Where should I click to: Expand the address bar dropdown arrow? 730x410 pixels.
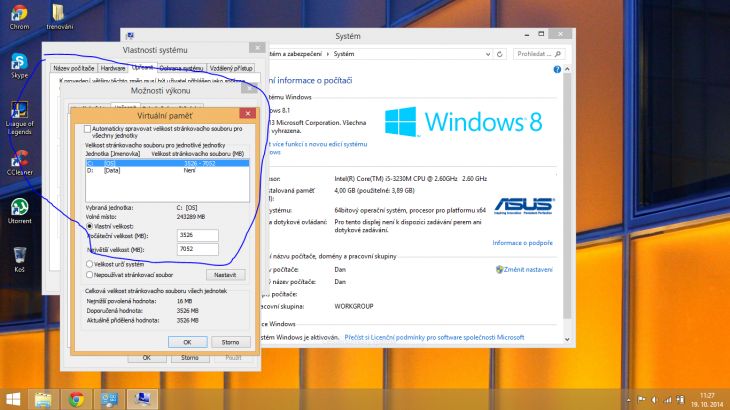click(x=487, y=54)
